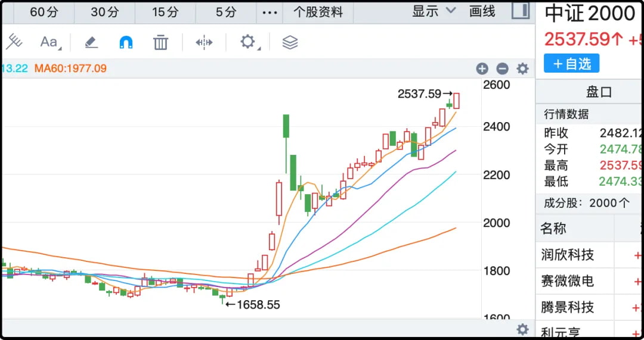Select the text annotation tool

pyautogui.click(x=49, y=42)
